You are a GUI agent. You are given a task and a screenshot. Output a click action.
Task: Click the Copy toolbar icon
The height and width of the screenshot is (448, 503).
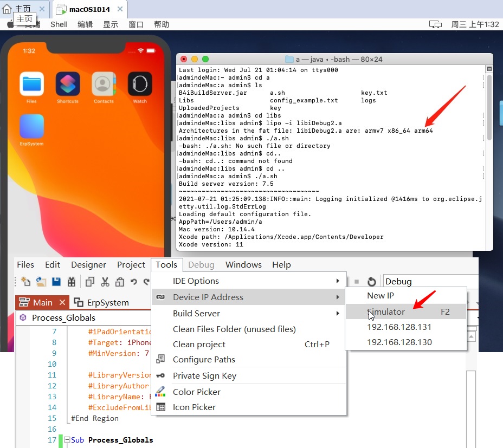pyautogui.click(x=90, y=282)
